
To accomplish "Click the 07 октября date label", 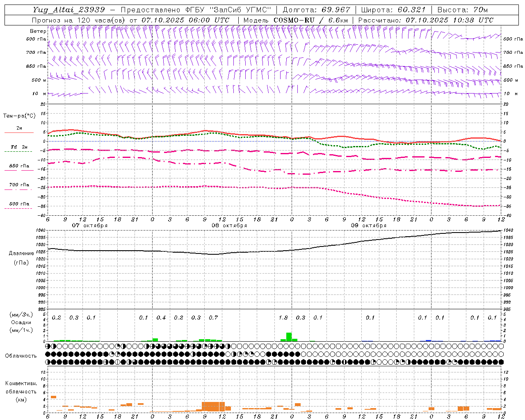I will click(x=90, y=226).
